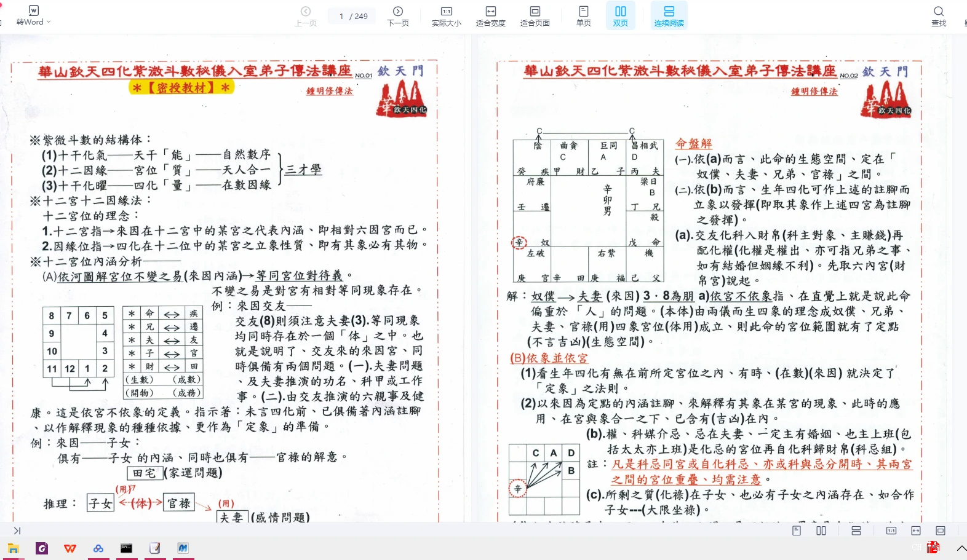The width and height of the screenshot is (967, 560).
Task: Click NO.01 page label on left page
Action: point(364,76)
